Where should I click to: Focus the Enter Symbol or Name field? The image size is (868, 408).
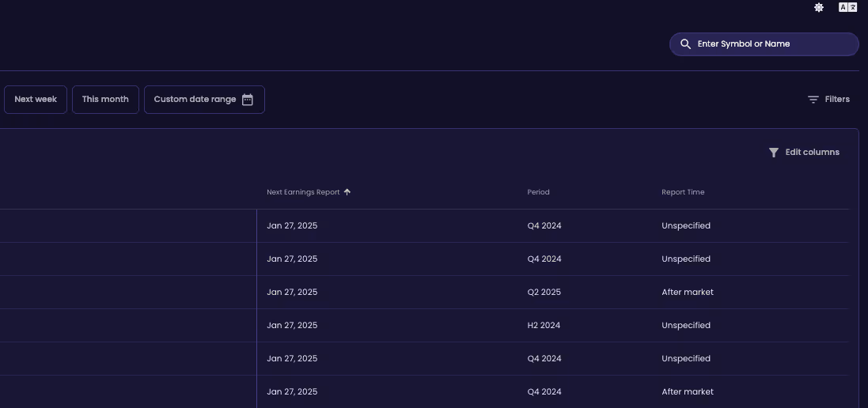pos(764,44)
